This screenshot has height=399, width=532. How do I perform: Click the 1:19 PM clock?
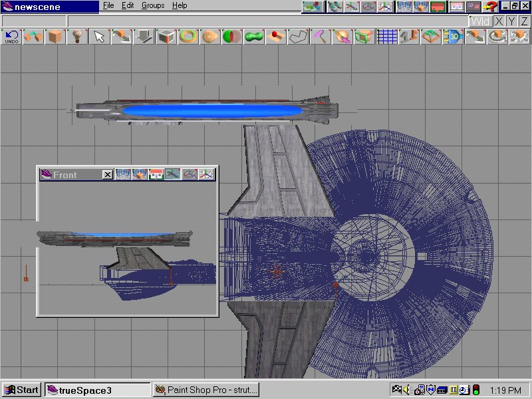[x=505, y=390]
